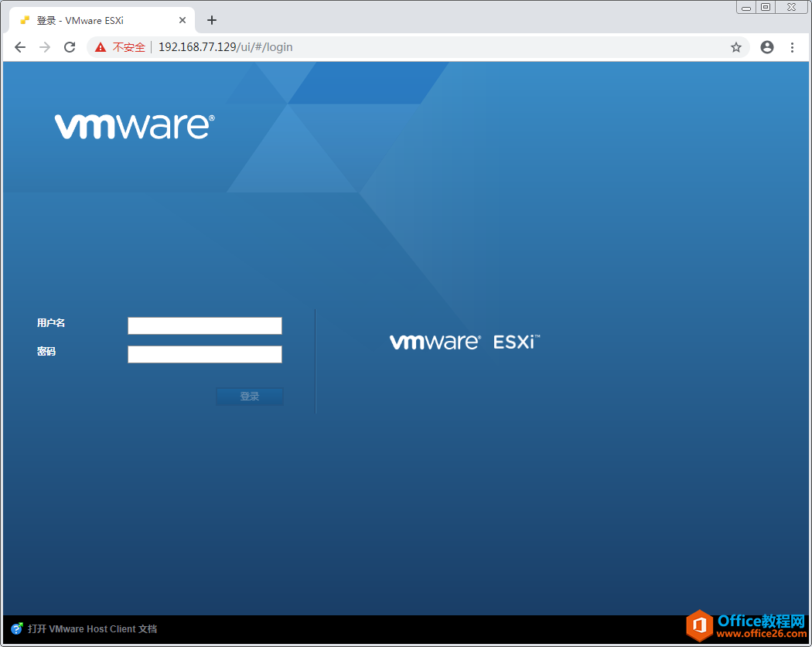Open the Chrome three-dot menu

point(792,47)
